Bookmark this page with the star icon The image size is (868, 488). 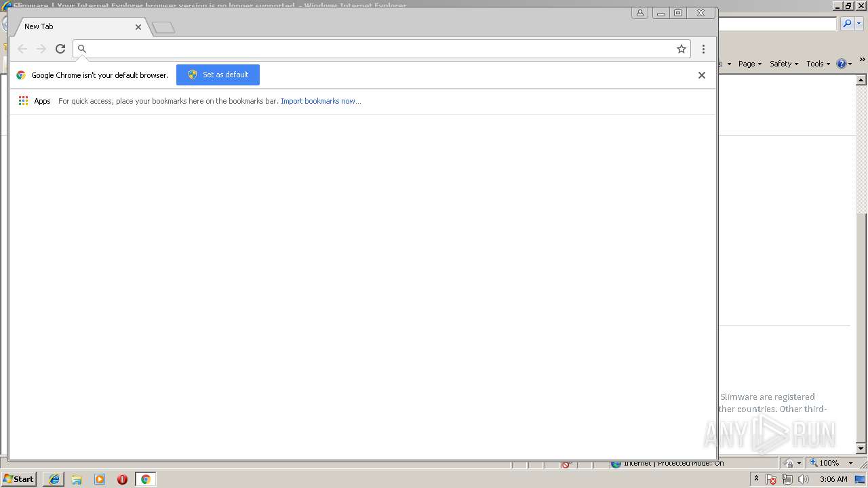coord(682,49)
